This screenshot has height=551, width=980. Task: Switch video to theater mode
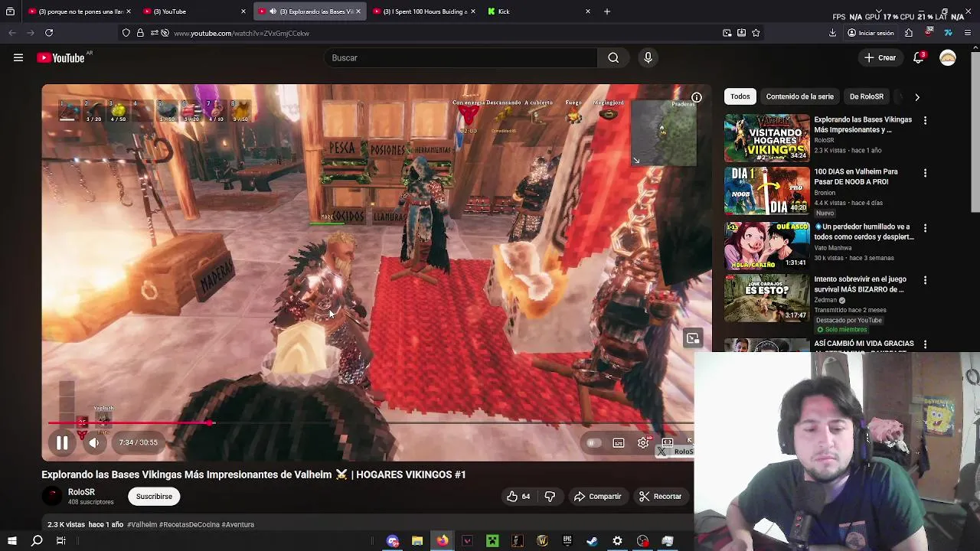[668, 442]
